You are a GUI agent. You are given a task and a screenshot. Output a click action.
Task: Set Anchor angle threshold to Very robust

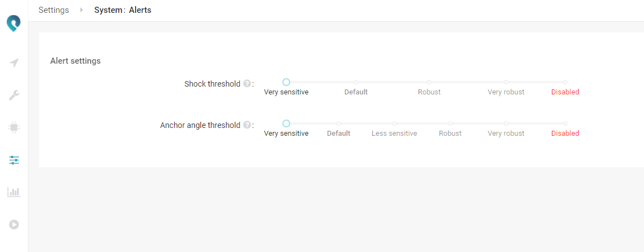coord(506,123)
